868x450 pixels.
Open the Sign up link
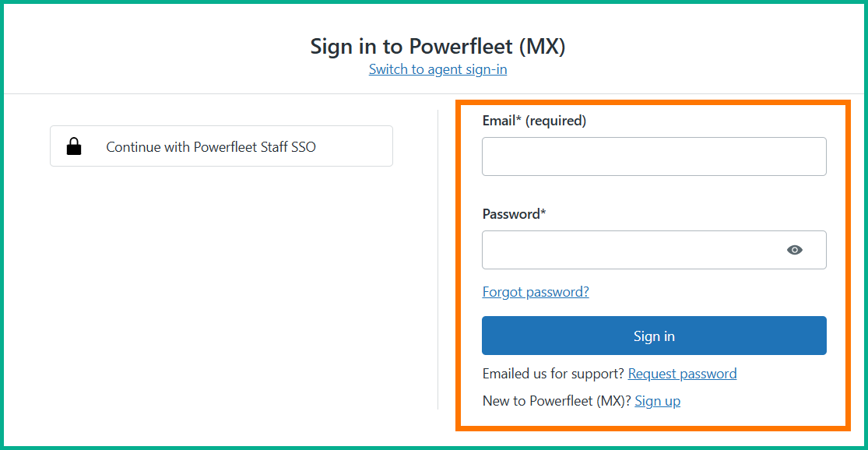(657, 401)
